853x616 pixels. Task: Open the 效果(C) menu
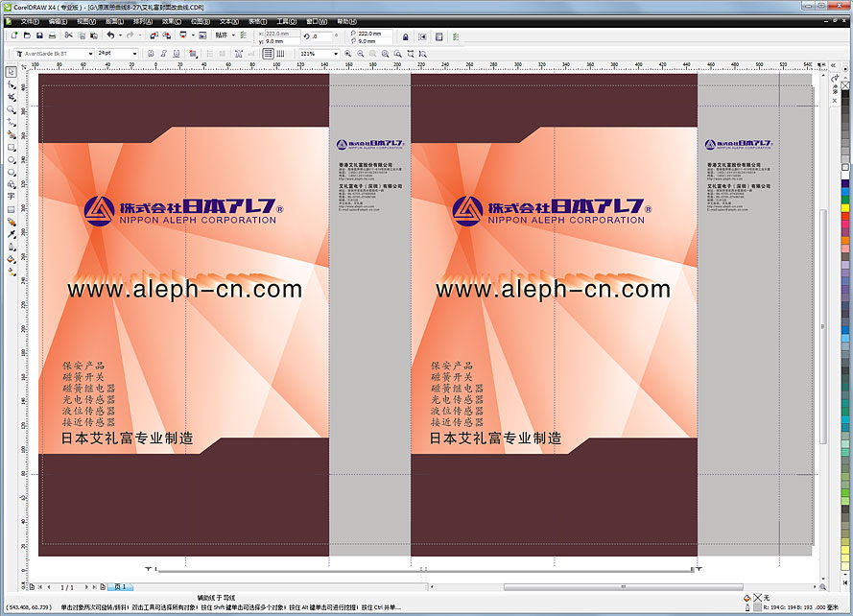171,20
